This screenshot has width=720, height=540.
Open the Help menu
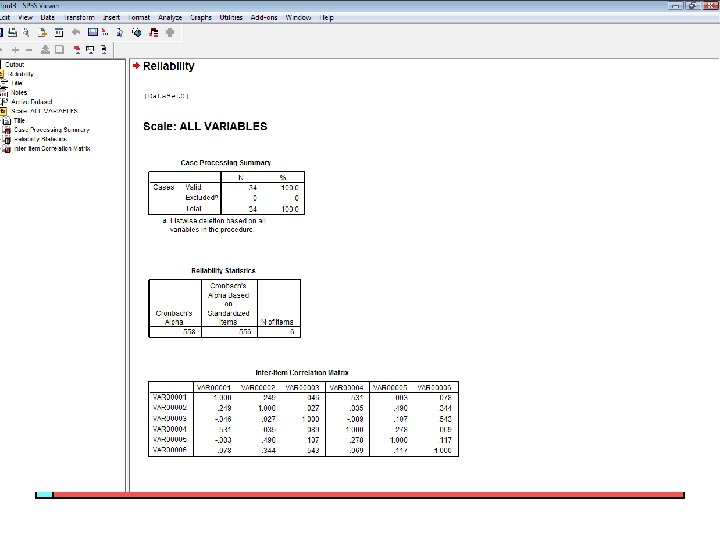326,17
